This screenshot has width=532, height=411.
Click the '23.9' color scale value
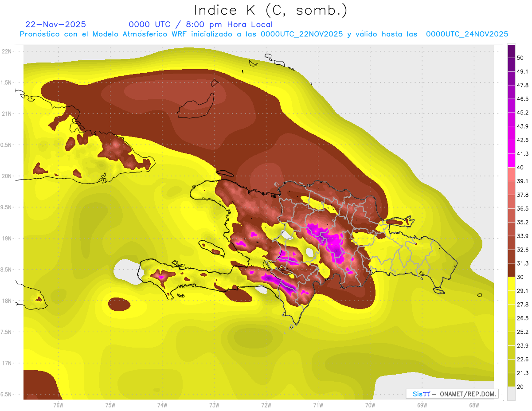(523, 346)
